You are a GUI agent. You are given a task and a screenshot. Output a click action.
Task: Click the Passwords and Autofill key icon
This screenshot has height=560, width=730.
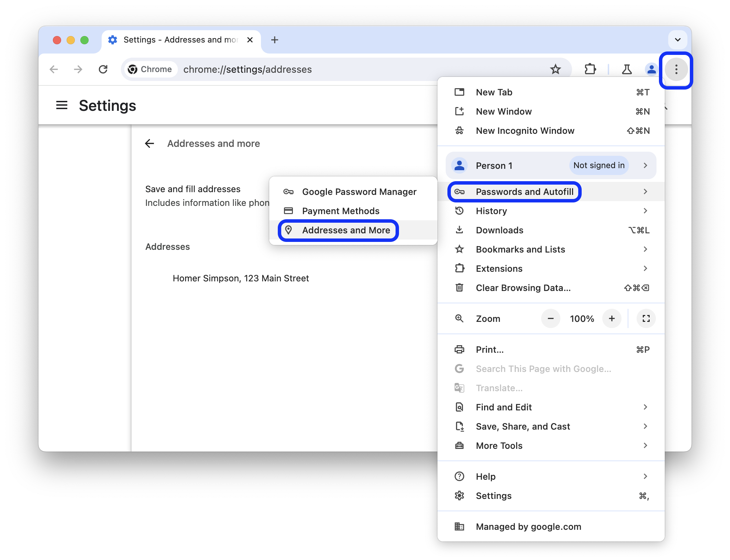click(460, 192)
